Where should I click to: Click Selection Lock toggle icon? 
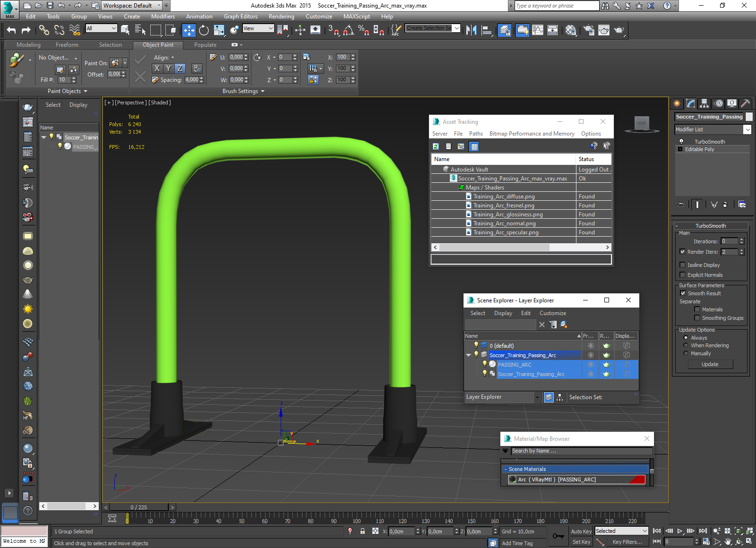point(362,531)
